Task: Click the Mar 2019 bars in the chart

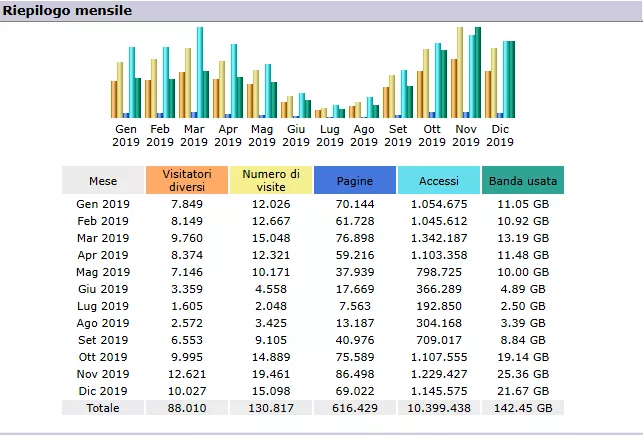Action: [194, 75]
